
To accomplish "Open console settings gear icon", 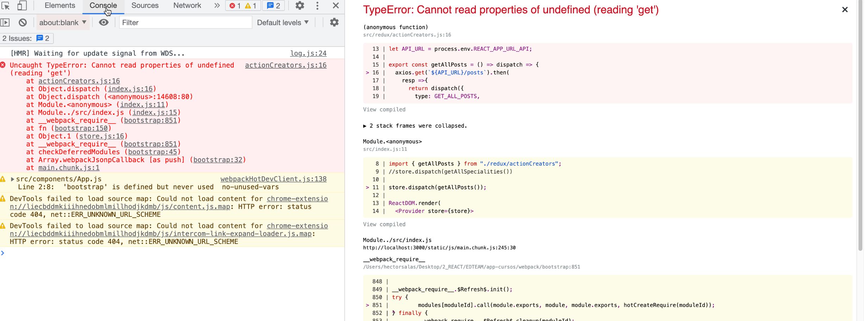I will [x=334, y=23].
